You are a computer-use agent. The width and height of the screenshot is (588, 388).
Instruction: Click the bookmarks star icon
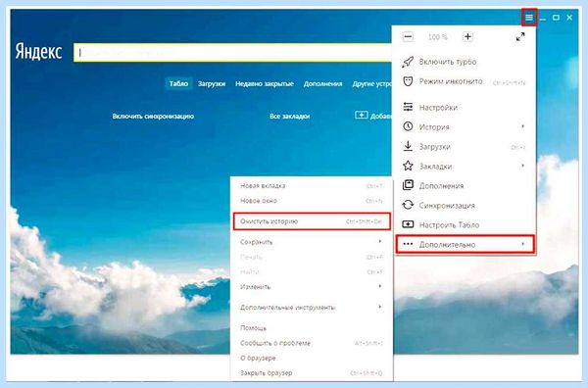click(408, 166)
